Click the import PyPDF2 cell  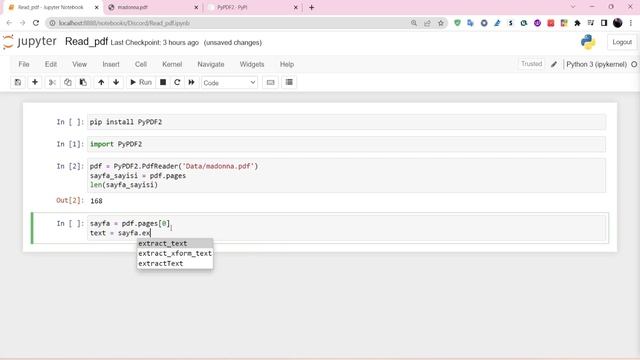coord(346,144)
